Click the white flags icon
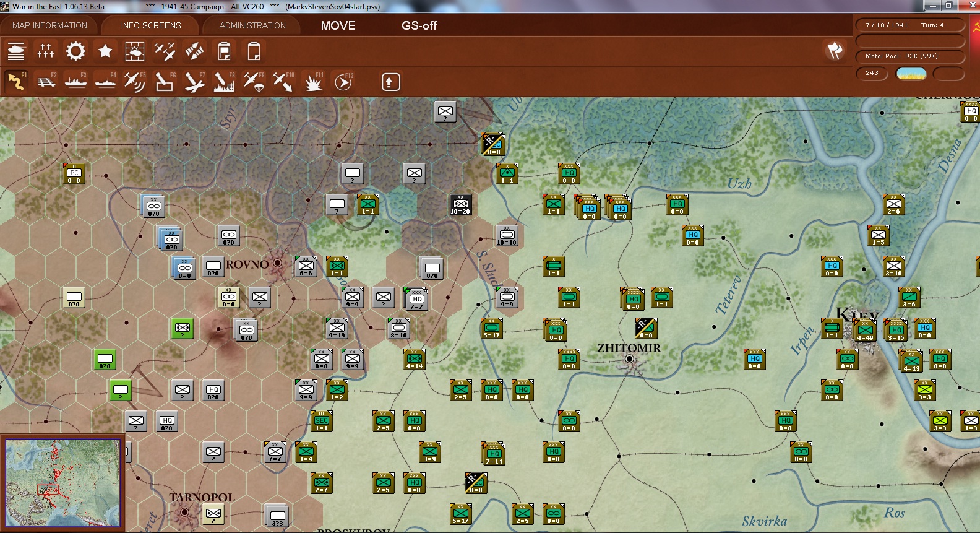This screenshot has height=533, width=980. click(x=835, y=51)
